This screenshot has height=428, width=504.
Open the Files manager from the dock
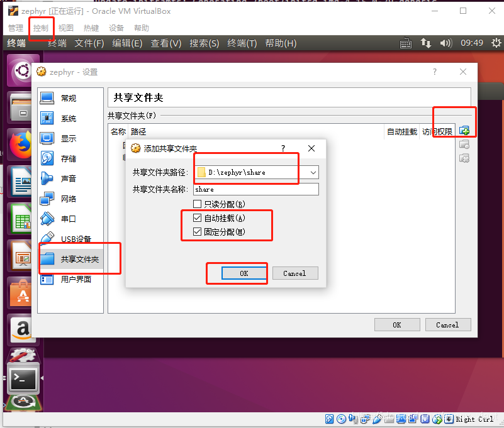(x=21, y=107)
